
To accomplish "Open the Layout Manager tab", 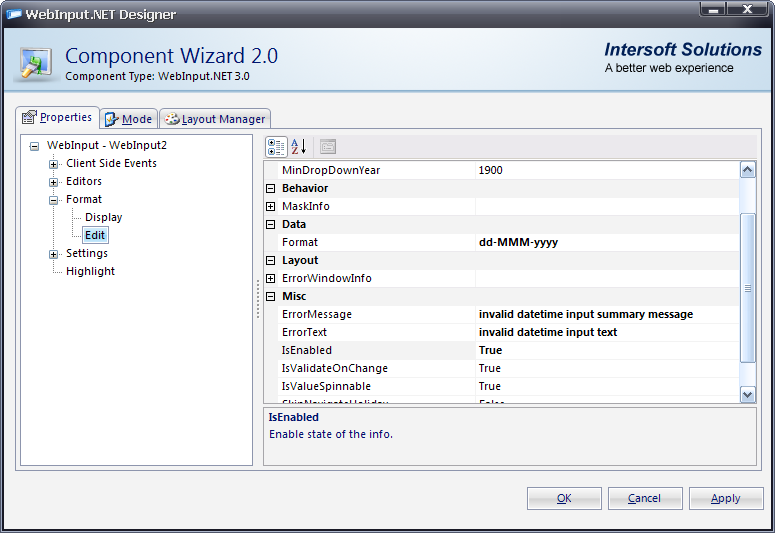I will pyautogui.click(x=215, y=119).
